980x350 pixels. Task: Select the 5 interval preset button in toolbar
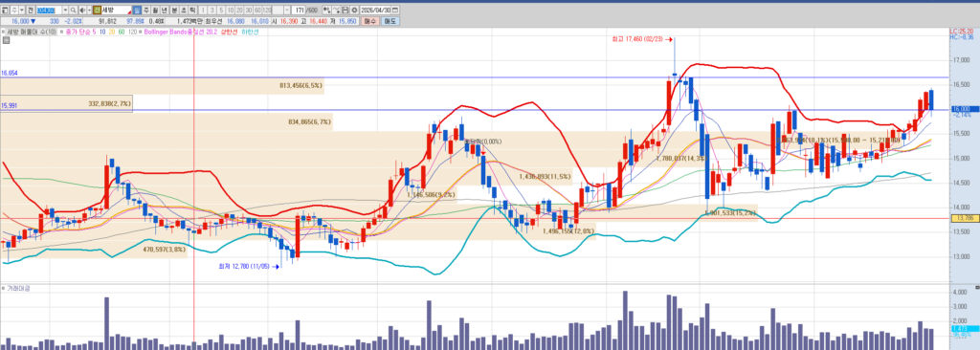point(221,11)
